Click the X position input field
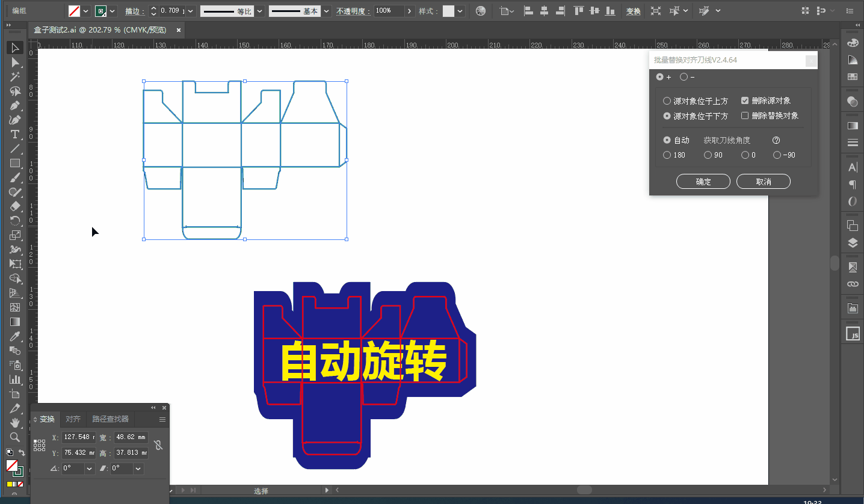 [x=78, y=437]
